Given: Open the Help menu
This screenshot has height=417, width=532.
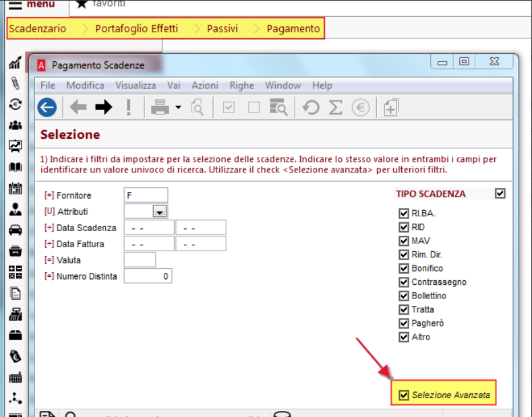Looking at the screenshot, I should coord(322,86).
